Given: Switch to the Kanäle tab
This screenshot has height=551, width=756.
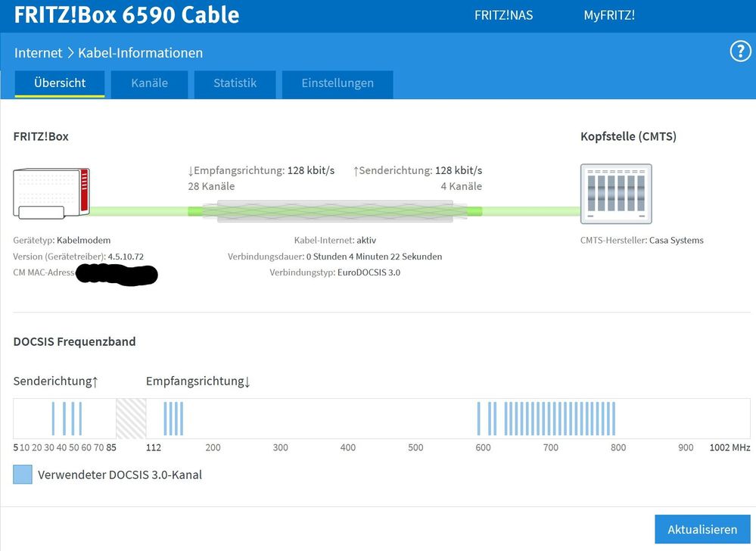Looking at the screenshot, I should point(150,83).
